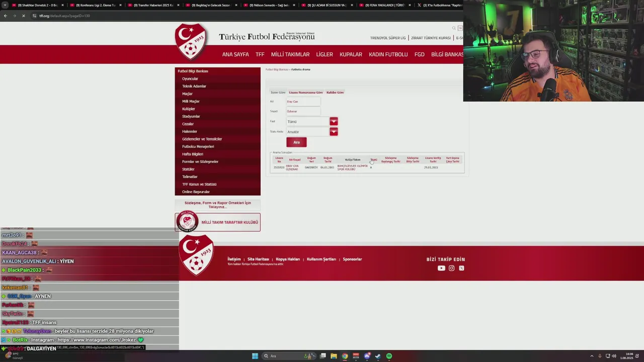Click Lisans No column header
644x362 pixels.
[279, 159]
